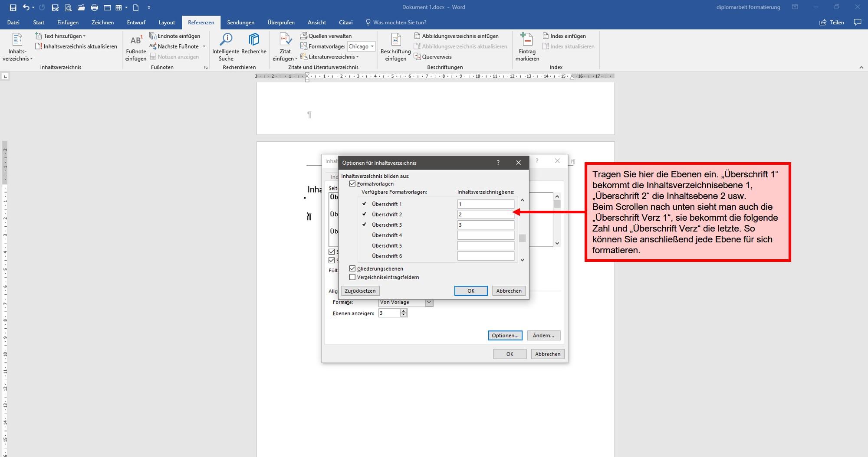Confirm options dialog with OK
Viewport: 868px width, 457px height.
point(471,291)
